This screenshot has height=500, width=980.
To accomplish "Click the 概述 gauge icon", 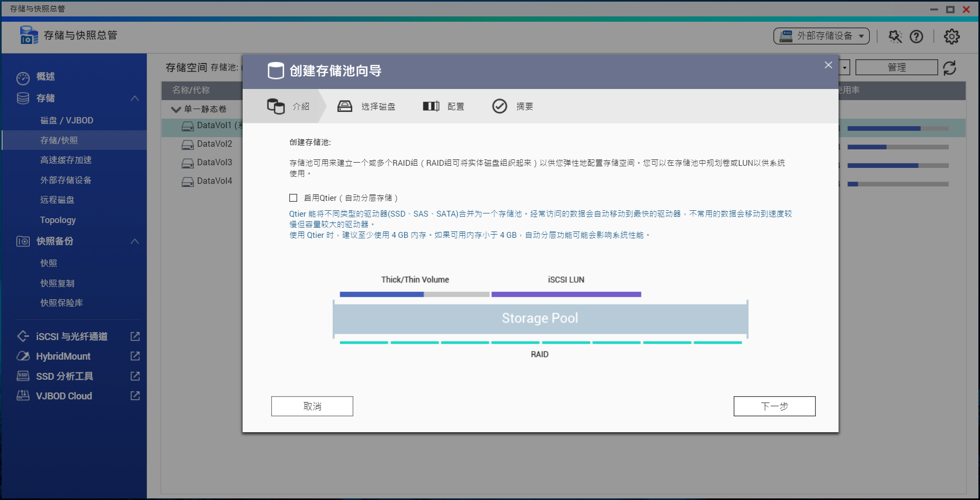I will [x=23, y=78].
